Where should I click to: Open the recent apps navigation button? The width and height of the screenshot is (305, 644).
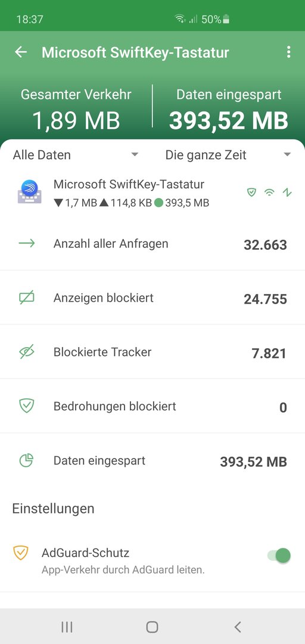point(67,627)
